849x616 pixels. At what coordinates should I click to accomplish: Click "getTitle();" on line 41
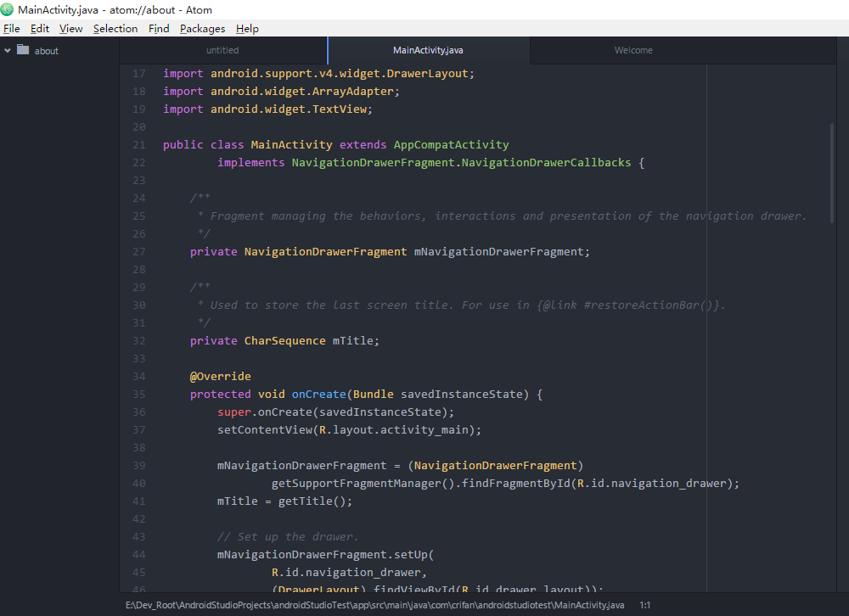coord(316,501)
